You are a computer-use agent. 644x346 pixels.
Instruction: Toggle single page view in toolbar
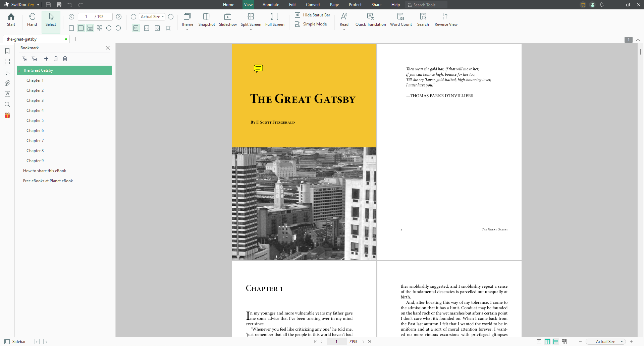71,28
